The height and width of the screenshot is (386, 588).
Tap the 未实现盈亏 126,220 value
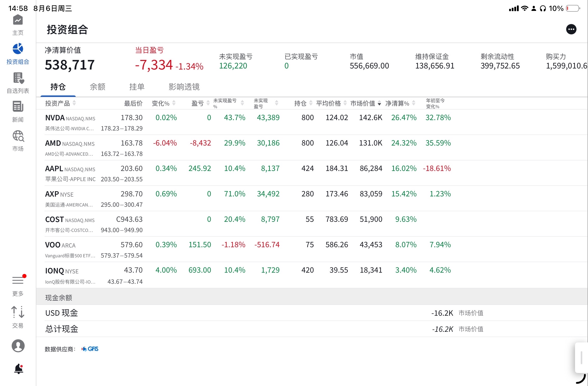(233, 66)
